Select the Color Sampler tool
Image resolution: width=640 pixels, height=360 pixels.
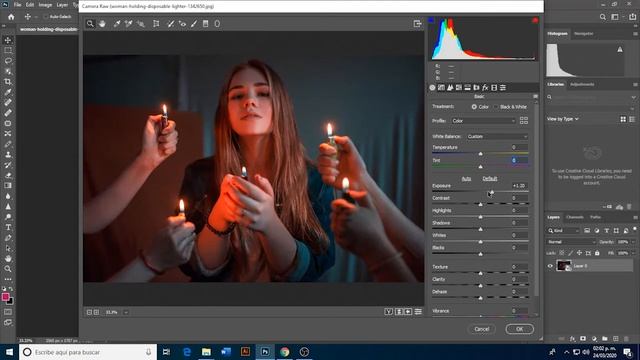coord(129,24)
